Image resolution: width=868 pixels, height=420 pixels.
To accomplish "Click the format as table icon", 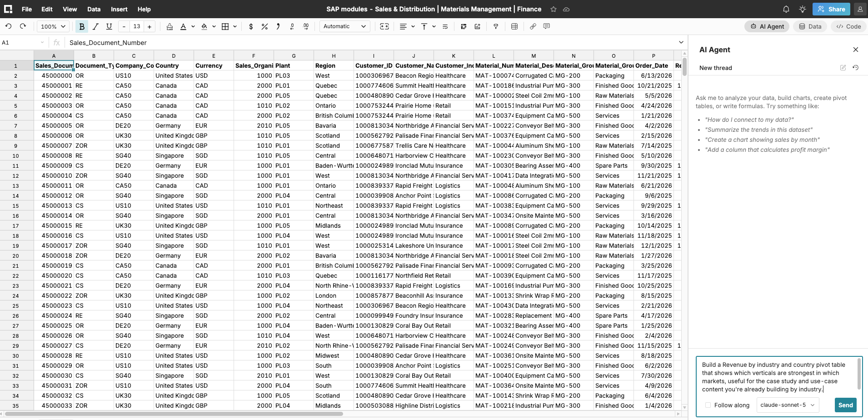I will point(514,26).
